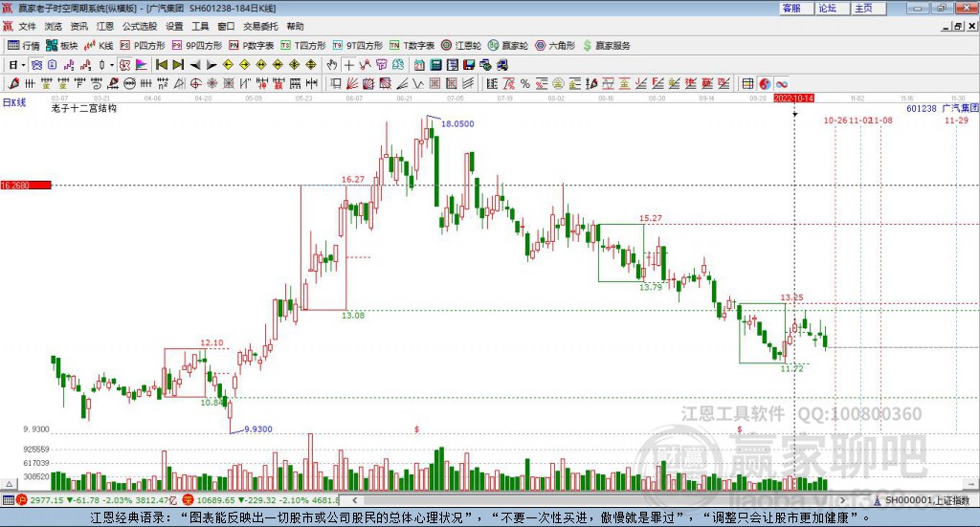The width and height of the screenshot is (980, 527).
Task: Open the 9T四方形 tool
Action: click(x=358, y=46)
